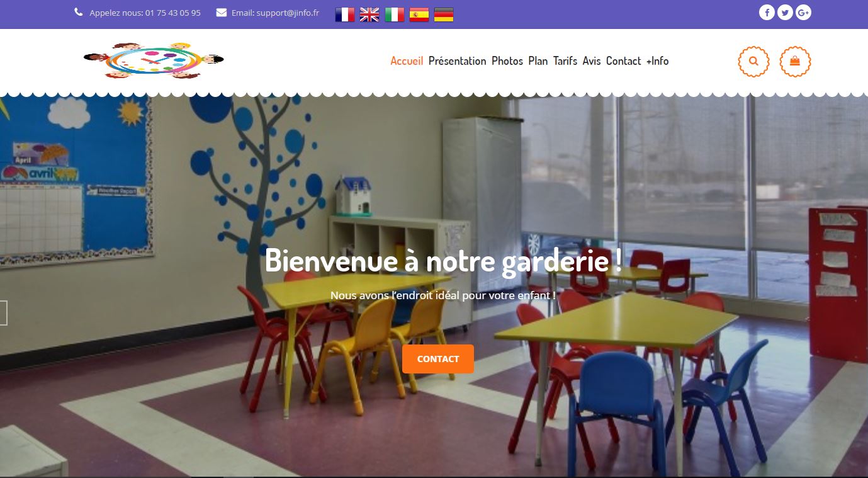868x478 pixels.
Task: Switch to German via the flag
Action: 444,14
